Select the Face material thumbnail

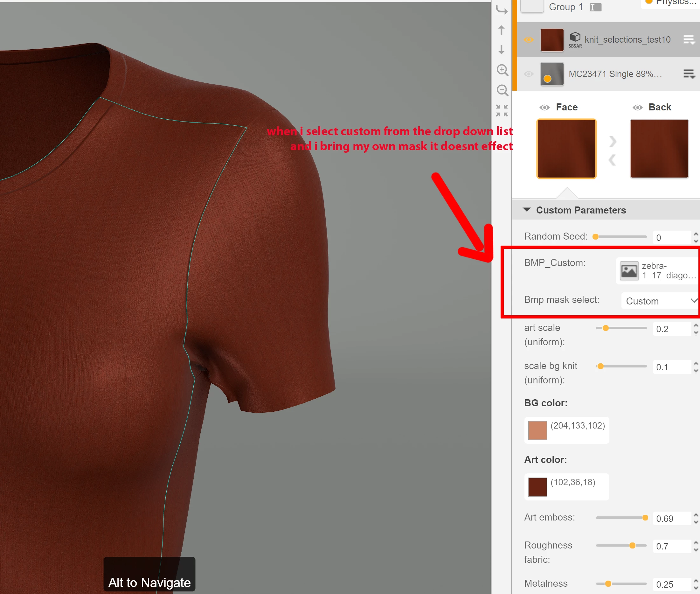566,149
